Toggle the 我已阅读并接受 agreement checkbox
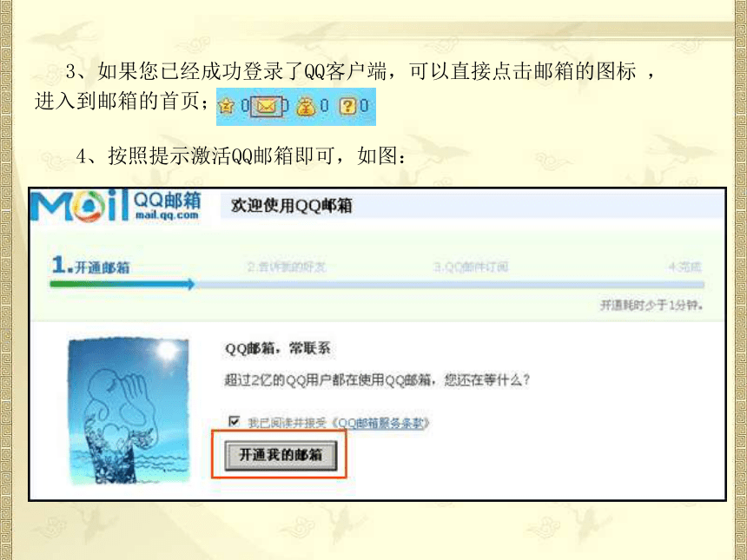The image size is (747, 560). tap(234, 421)
